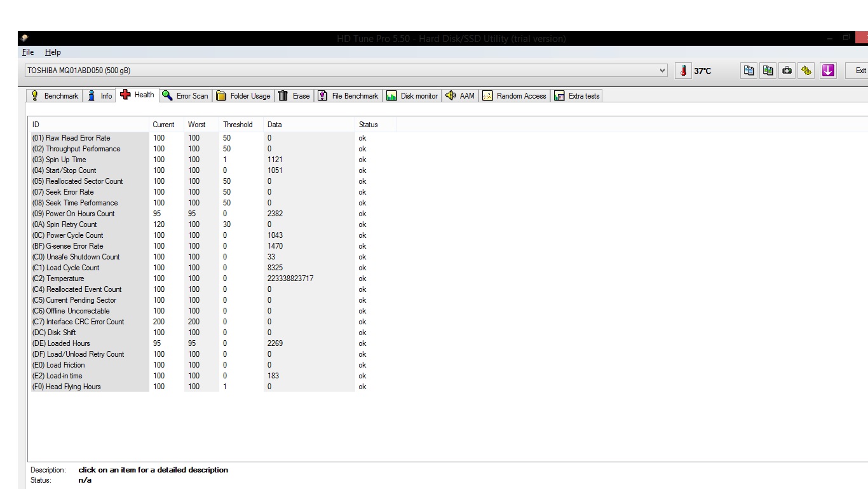The height and width of the screenshot is (489, 868).
Task: Click the Status column header
Action: [x=376, y=125]
